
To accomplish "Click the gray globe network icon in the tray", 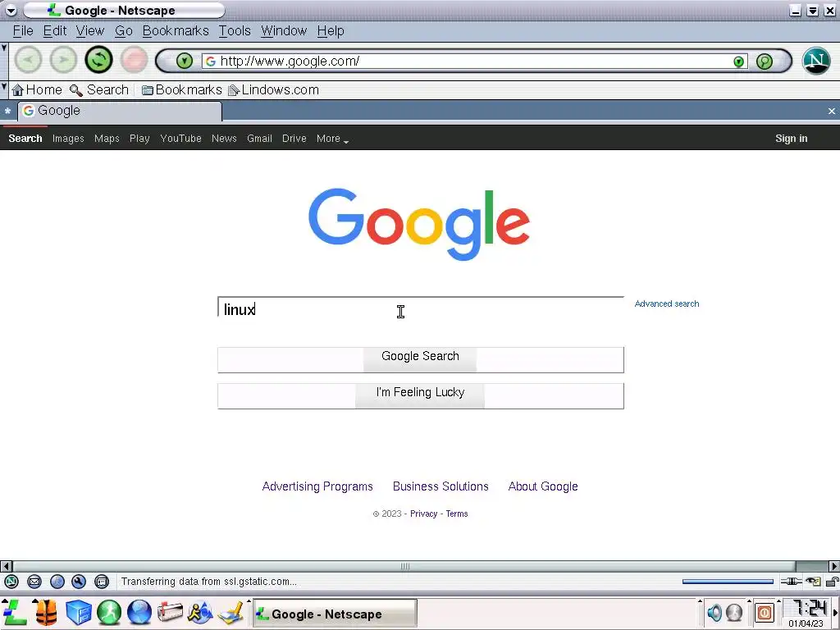I will coord(734,612).
